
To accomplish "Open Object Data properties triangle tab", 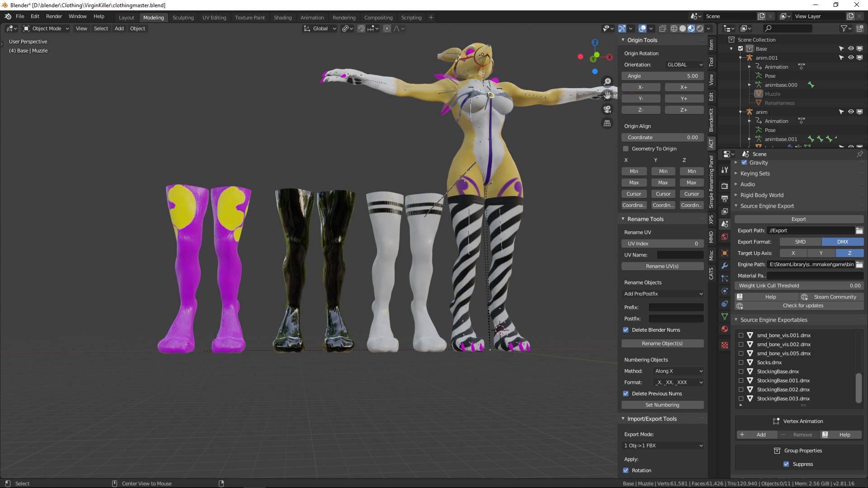I will (x=725, y=316).
